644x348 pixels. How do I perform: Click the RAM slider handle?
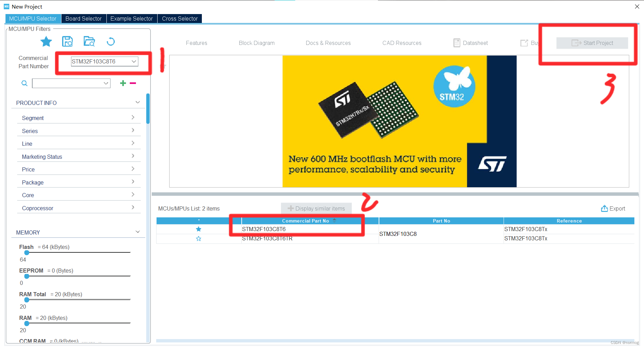(27, 323)
